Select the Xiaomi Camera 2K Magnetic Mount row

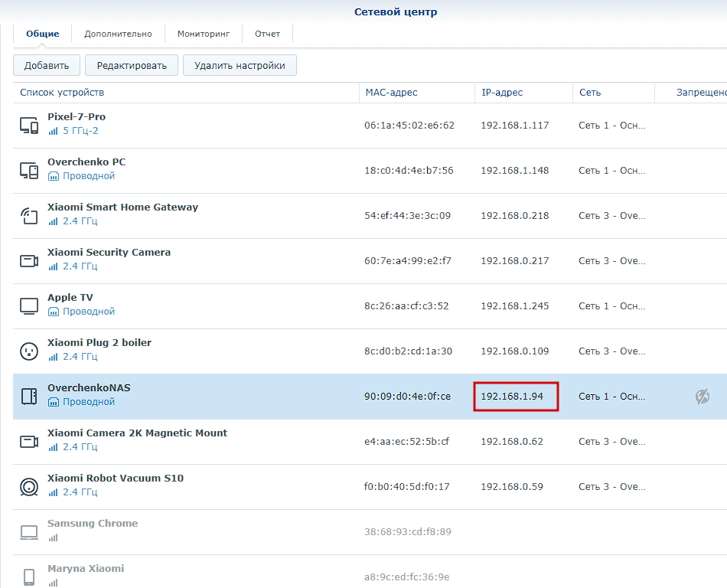(370, 442)
